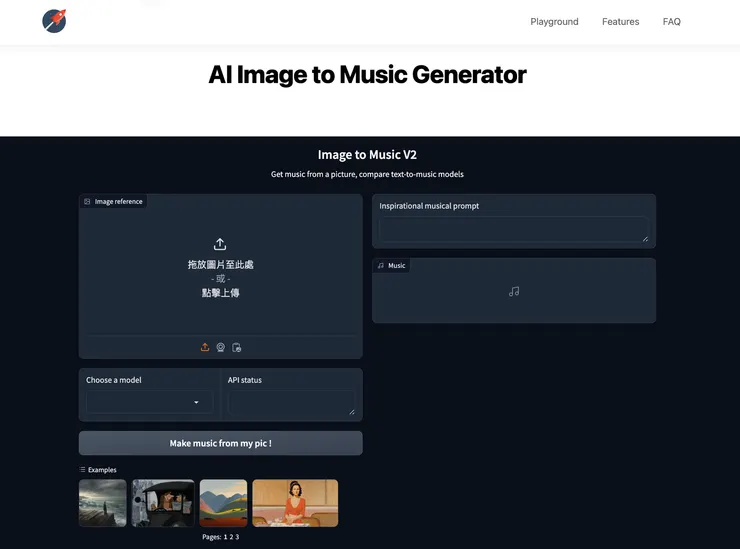
Task: Click the upload arrow icon in image dropzone
Action: [220, 244]
